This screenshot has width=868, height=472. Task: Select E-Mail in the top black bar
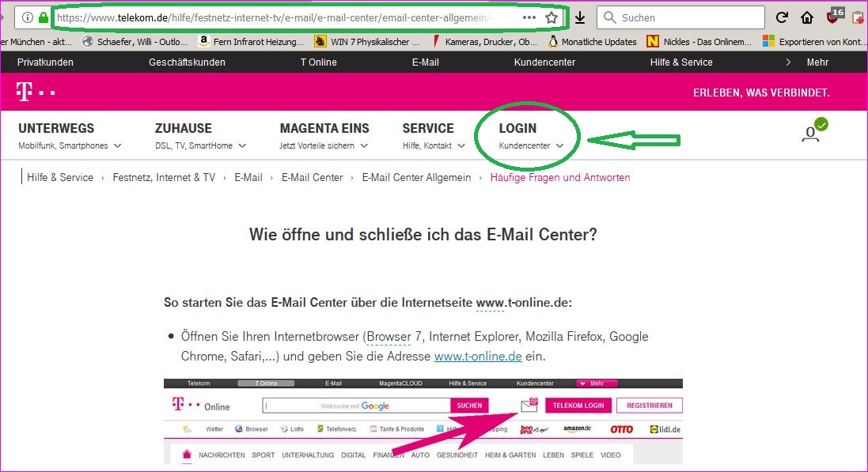(x=425, y=62)
